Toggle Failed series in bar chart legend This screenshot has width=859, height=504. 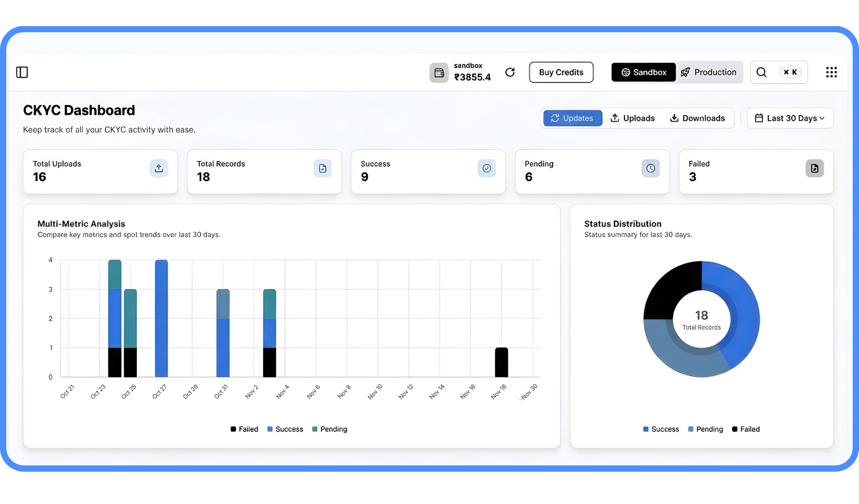tap(244, 429)
